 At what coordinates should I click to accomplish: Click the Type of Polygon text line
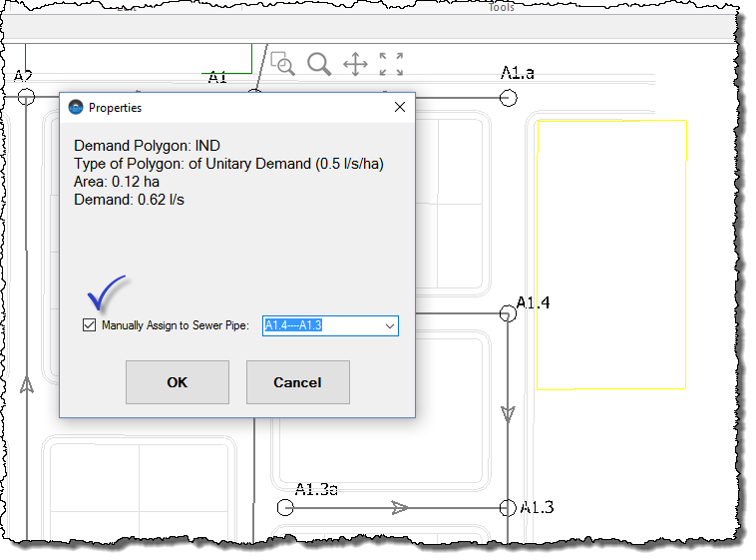pos(228,164)
